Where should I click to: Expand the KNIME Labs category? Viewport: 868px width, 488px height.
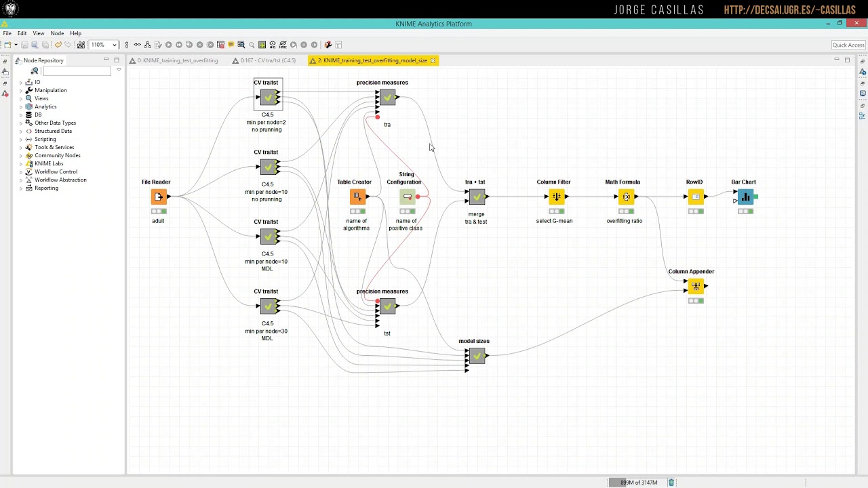tap(20, 163)
